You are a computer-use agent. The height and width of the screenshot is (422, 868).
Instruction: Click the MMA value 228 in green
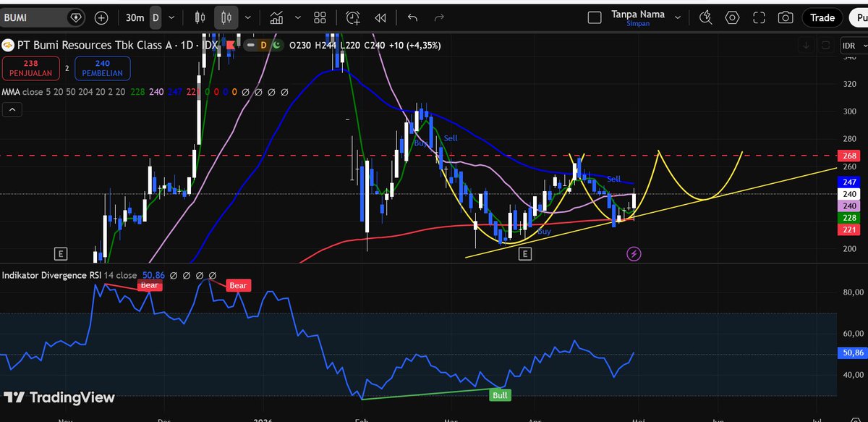pyautogui.click(x=137, y=92)
